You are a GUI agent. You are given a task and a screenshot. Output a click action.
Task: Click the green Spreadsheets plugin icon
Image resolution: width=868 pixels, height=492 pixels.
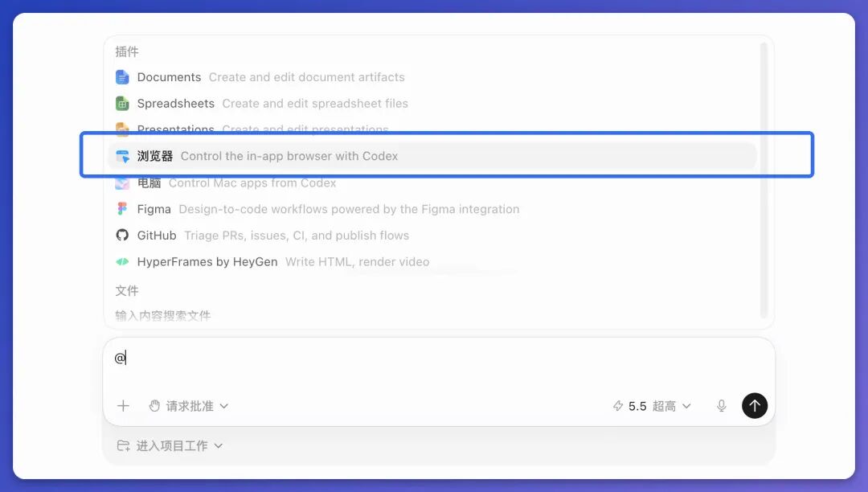coord(122,104)
